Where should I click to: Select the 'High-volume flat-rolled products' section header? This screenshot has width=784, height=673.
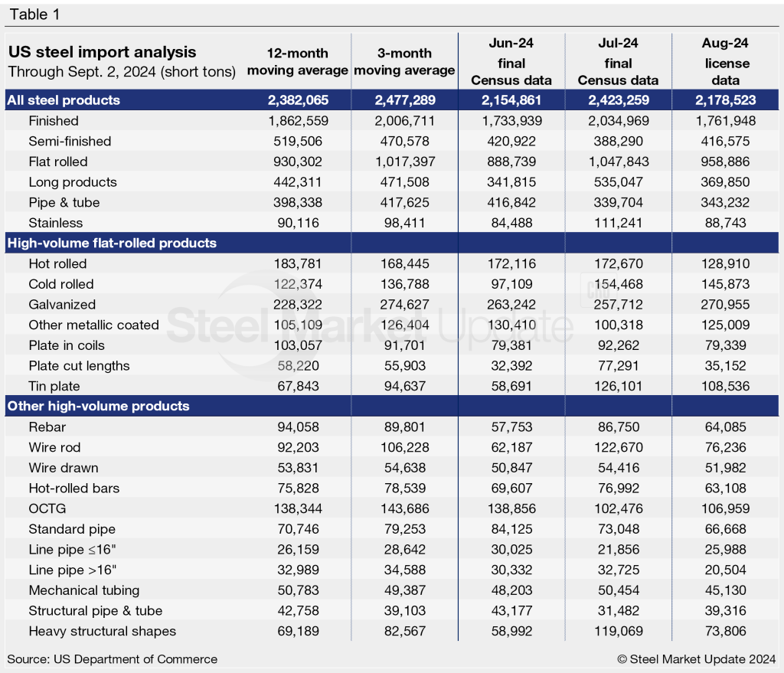click(112, 243)
